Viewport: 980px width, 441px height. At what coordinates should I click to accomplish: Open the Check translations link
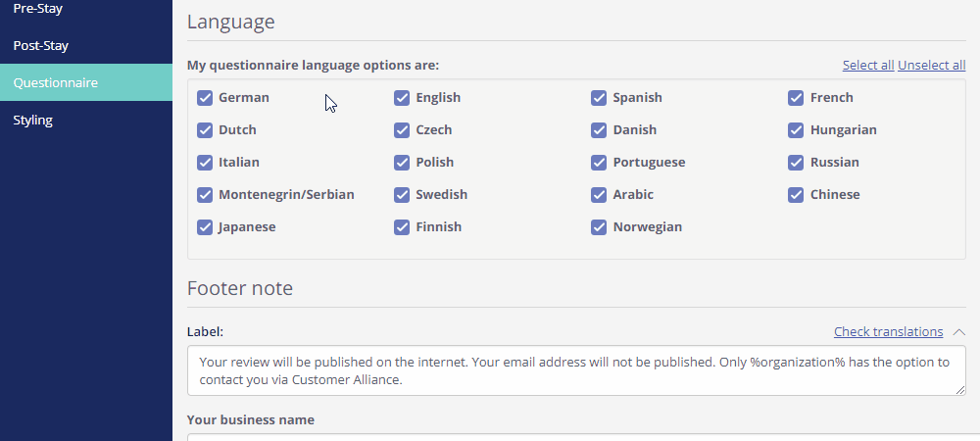888,331
